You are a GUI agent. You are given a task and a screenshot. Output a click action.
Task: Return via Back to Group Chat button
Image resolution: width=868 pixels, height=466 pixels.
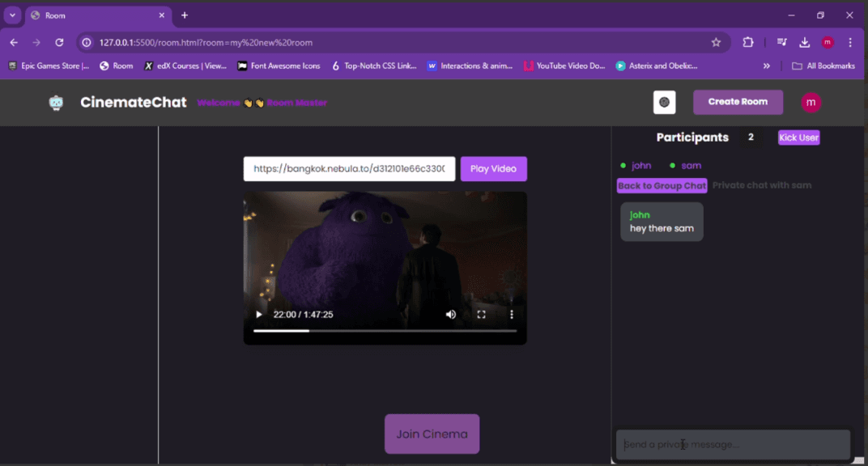coord(662,186)
